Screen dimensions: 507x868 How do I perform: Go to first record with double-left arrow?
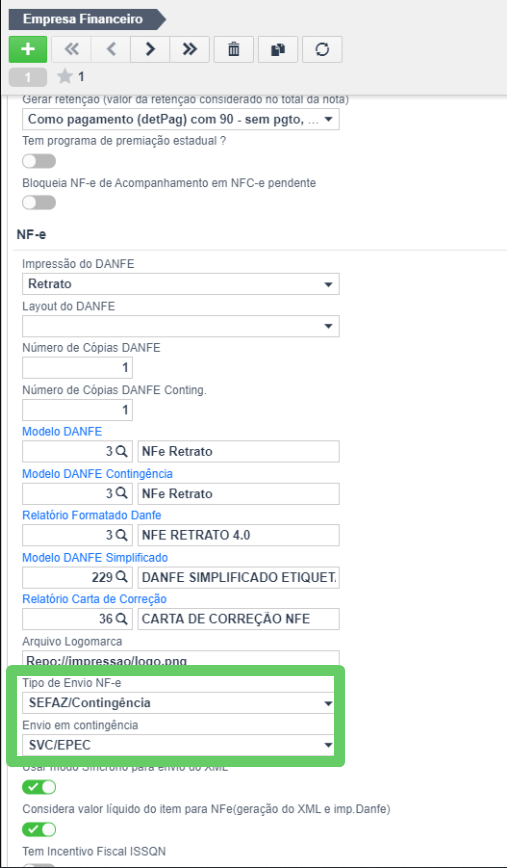[71, 50]
